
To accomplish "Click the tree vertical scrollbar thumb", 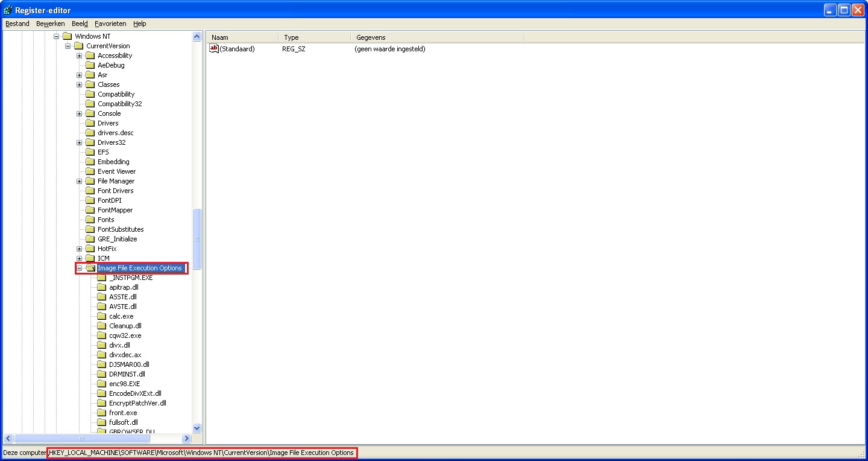I will coord(197,239).
